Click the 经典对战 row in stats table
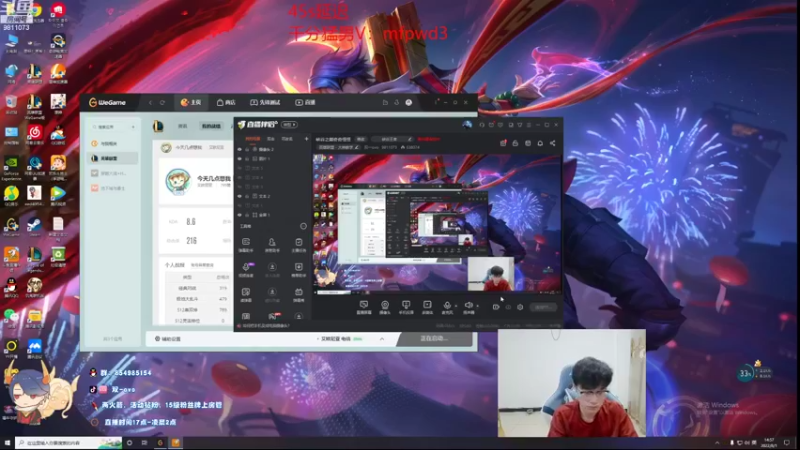The image size is (800, 450). (x=197, y=288)
